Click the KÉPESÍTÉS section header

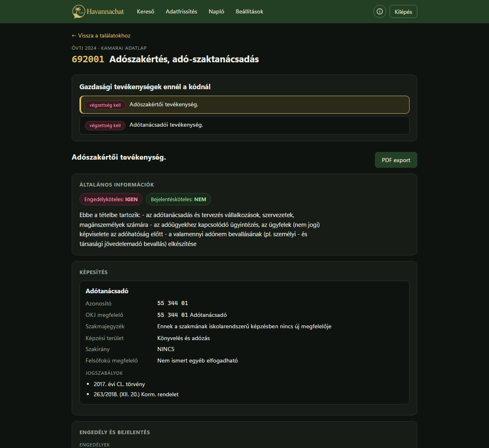point(93,272)
